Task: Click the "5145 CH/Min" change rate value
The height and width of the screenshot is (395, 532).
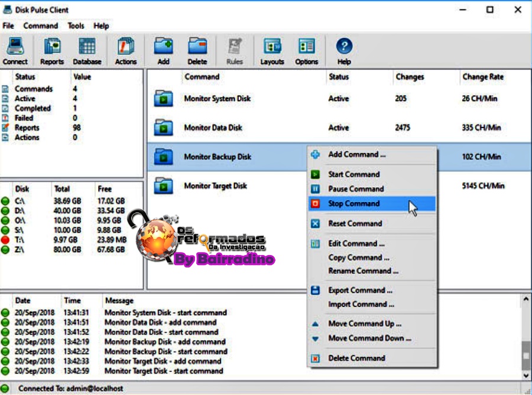Action: coord(483,186)
